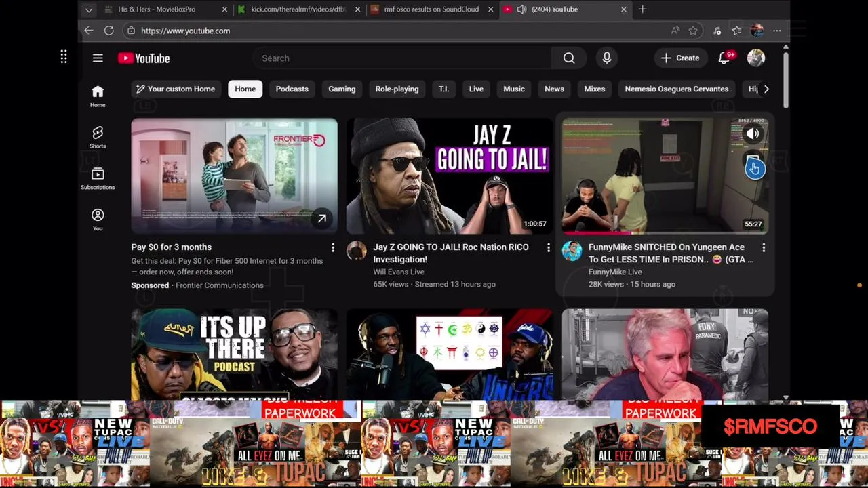Screen dimensions: 868x488
Task: Select the Podcasts filter chip
Action: (x=292, y=89)
